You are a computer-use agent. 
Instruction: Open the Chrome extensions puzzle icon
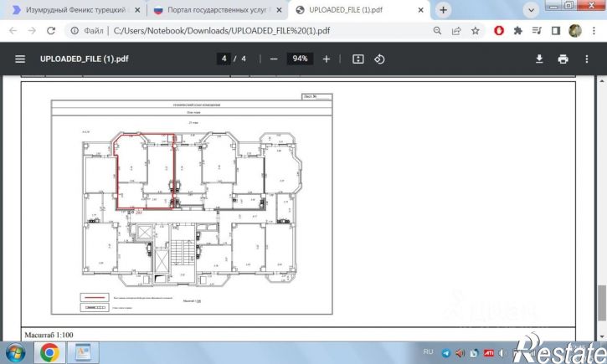point(518,30)
